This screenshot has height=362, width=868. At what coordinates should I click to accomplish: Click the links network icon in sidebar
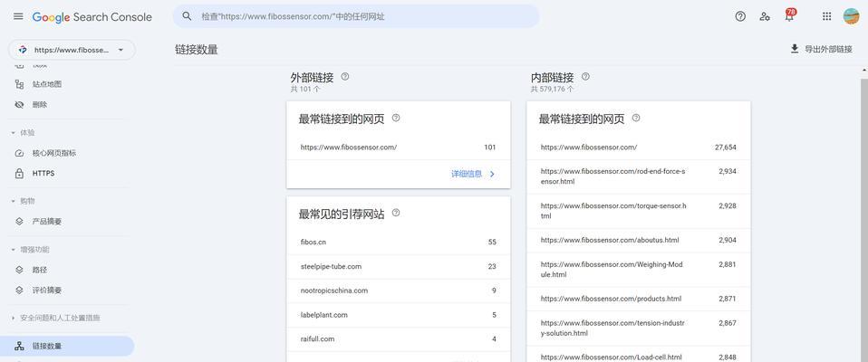point(19,346)
